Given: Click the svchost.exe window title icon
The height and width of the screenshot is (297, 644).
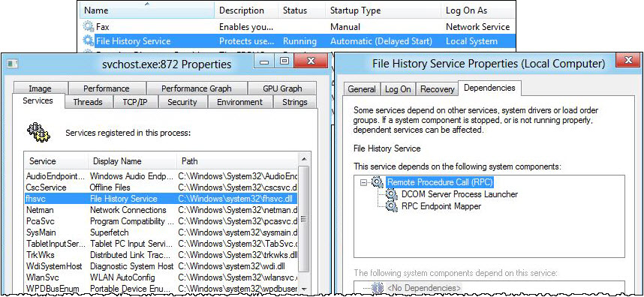Looking at the screenshot, I should click(13, 64).
